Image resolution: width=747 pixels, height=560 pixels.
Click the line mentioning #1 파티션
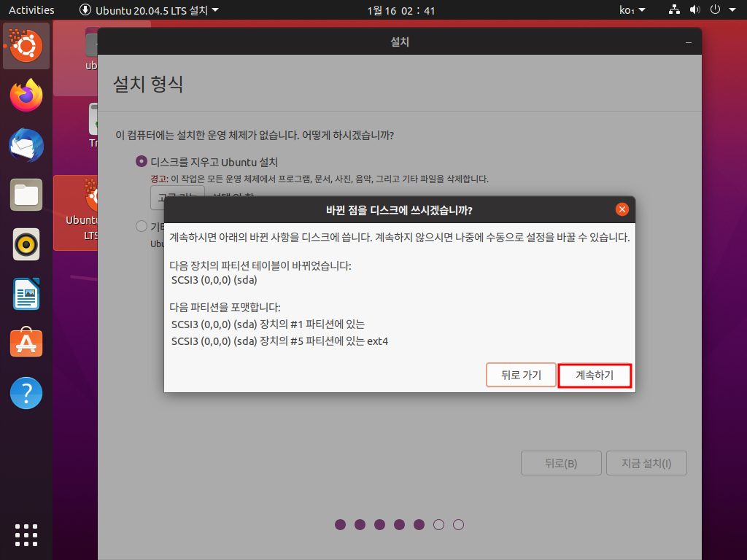(x=268, y=324)
